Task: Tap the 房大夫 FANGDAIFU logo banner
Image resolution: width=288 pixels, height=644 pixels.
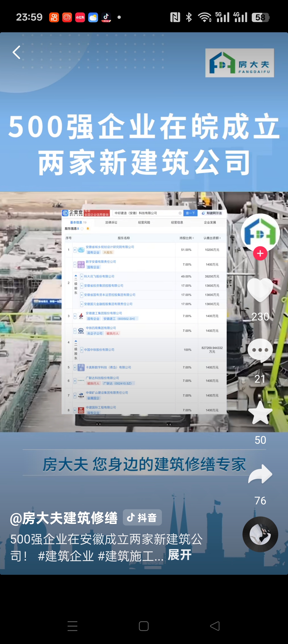Action: pyautogui.click(x=239, y=63)
